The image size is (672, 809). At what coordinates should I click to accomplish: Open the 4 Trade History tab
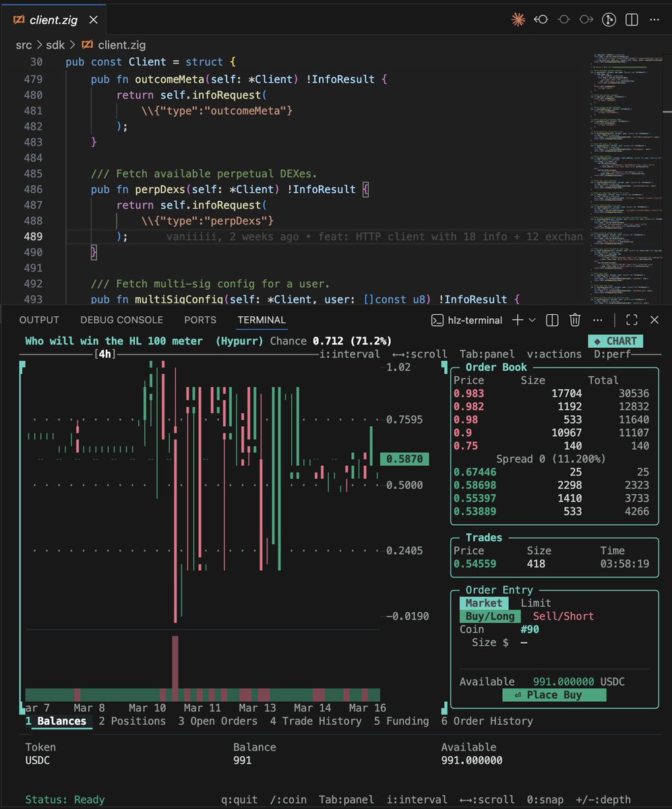click(x=315, y=721)
